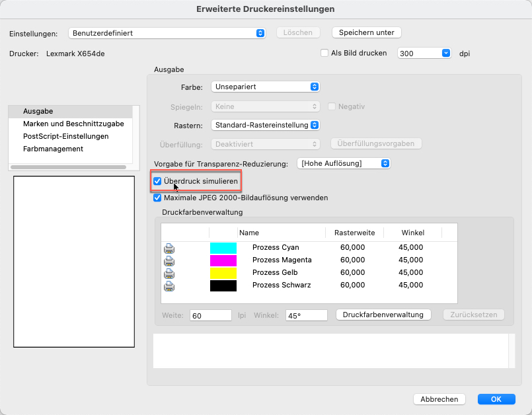Select the black ink color swatch
The image size is (532, 415).
coord(223,285)
